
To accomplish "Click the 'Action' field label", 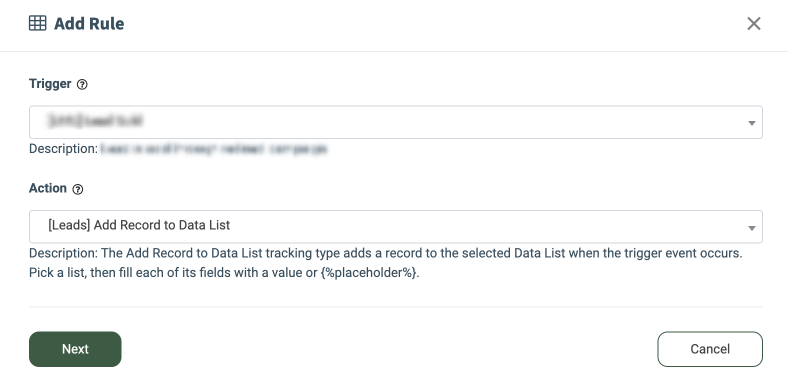I will [48, 188].
